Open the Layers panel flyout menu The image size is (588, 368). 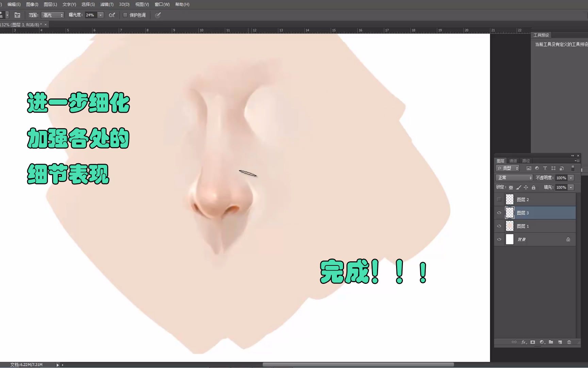point(577,161)
